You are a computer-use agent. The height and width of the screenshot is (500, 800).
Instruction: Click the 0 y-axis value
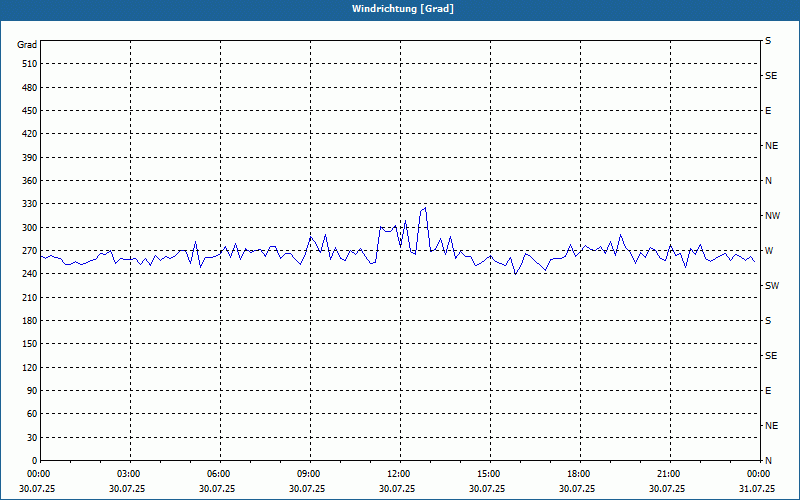tap(34, 461)
